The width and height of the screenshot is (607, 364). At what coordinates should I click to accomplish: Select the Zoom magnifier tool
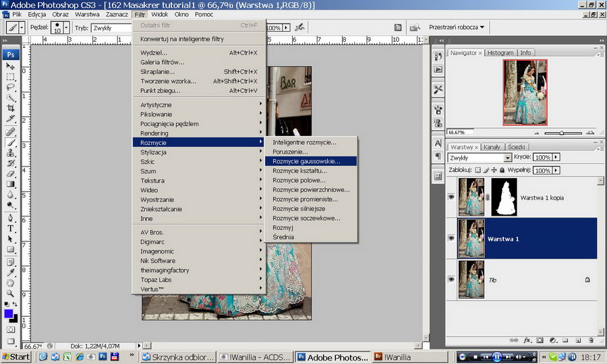click(x=11, y=293)
